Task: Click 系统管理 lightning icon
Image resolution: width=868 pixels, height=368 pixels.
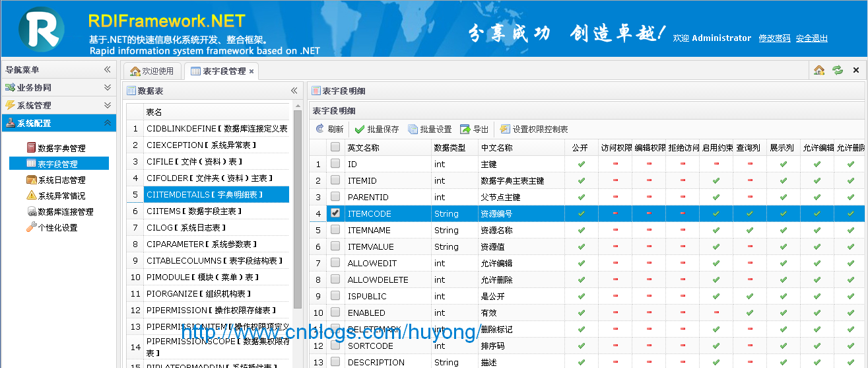Action: (10, 105)
